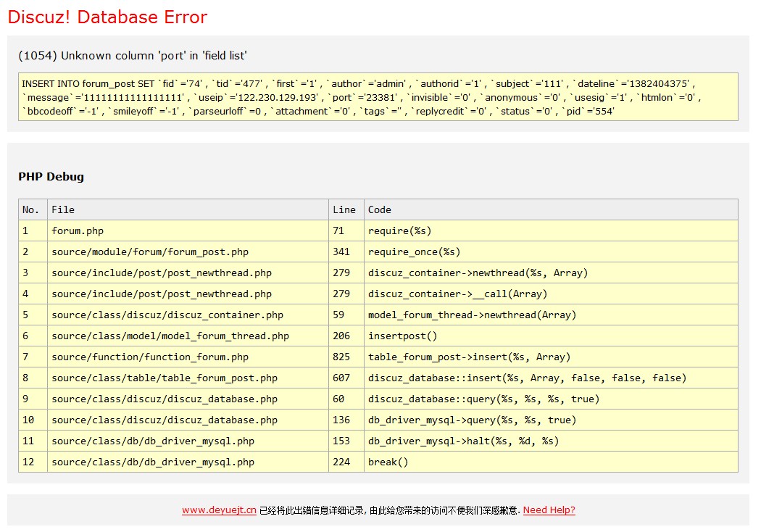Click line "279" beside discuz_container->__call code

[346, 294]
